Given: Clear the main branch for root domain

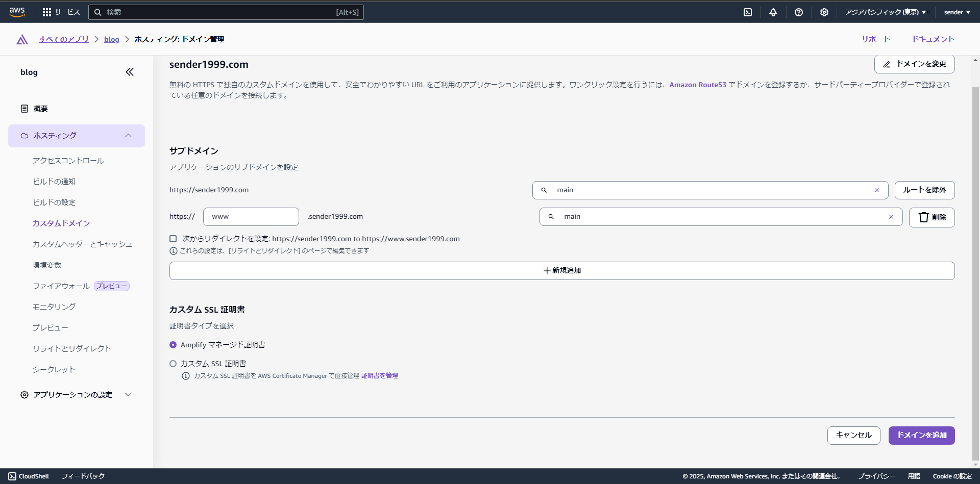Looking at the screenshot, I should point(877,190).
